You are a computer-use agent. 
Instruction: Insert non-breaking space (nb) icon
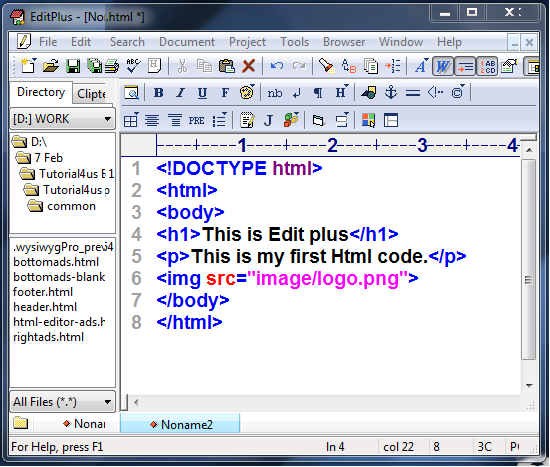click(275, 93)
